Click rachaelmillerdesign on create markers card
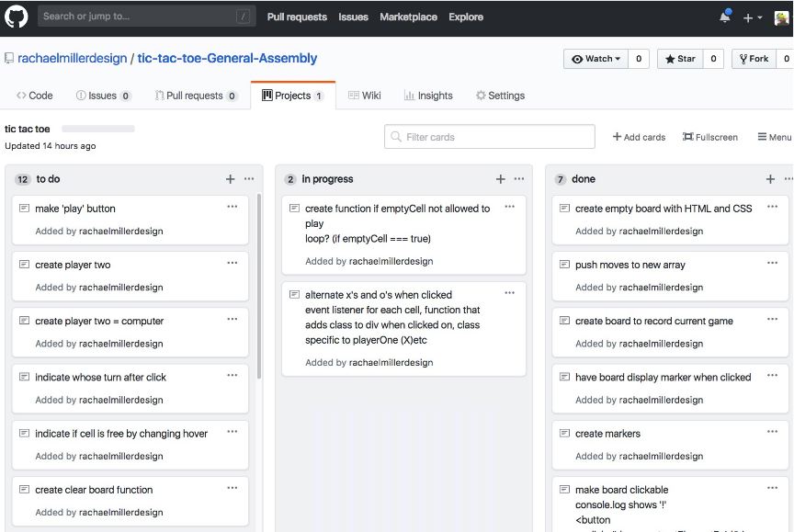This screenshot has width=794, height=532. (661, 456)
